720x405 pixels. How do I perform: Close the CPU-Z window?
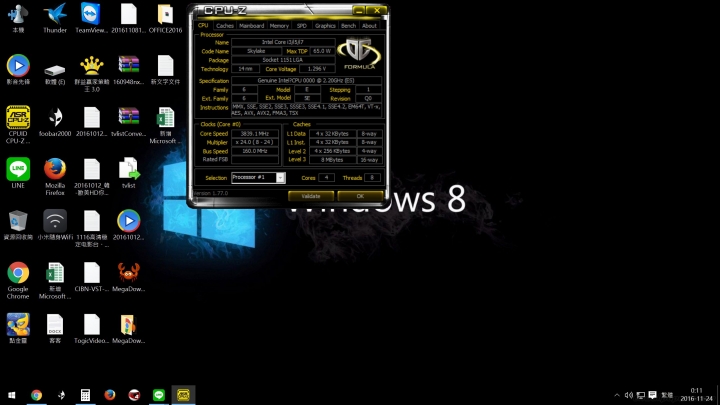pos(377,10)
